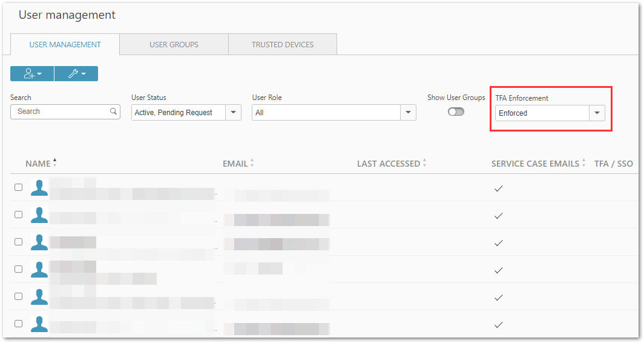The height and width of the screenshot is (343, 644).
Task: Sort by LAST ACCESSED column arrows
Action: 425,163
